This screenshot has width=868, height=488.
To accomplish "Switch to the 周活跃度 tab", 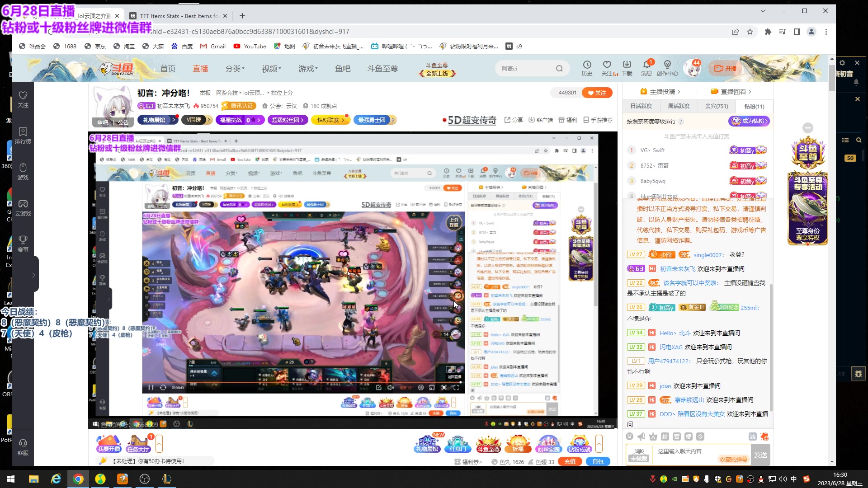I will [x=679, y=106].
